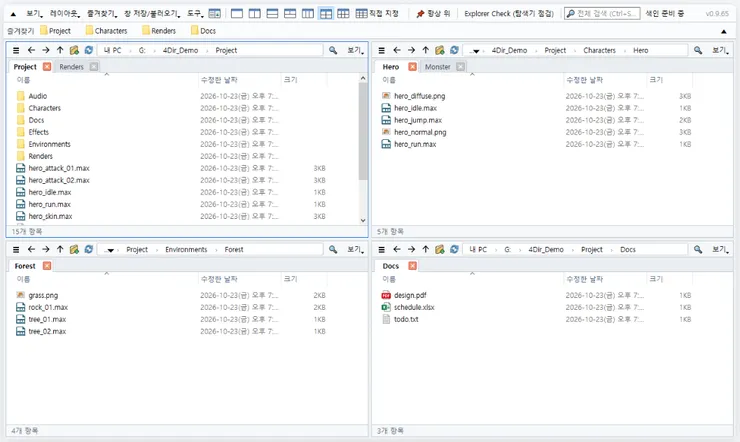Switch to the Renders tab

(72, 67)
